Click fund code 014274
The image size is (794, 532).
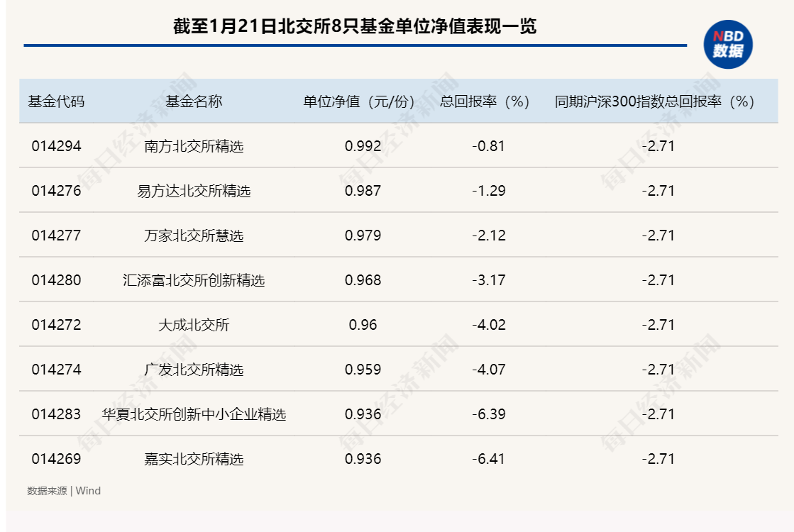[x=56, y=370]
